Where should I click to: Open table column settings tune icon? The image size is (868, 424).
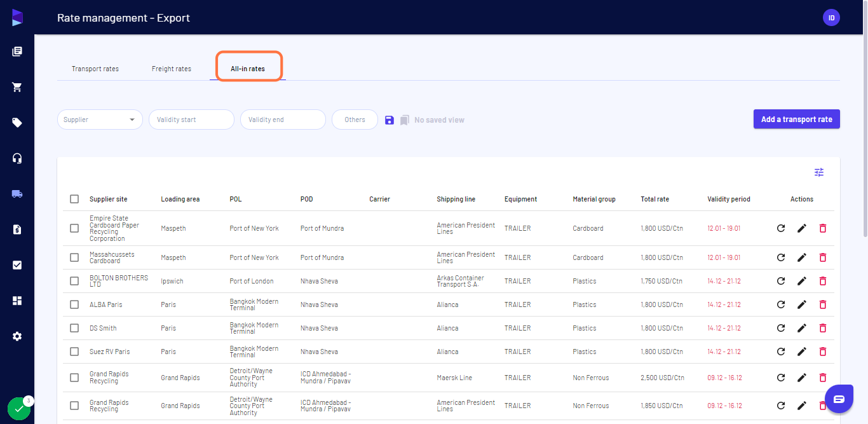pos(819,172)
